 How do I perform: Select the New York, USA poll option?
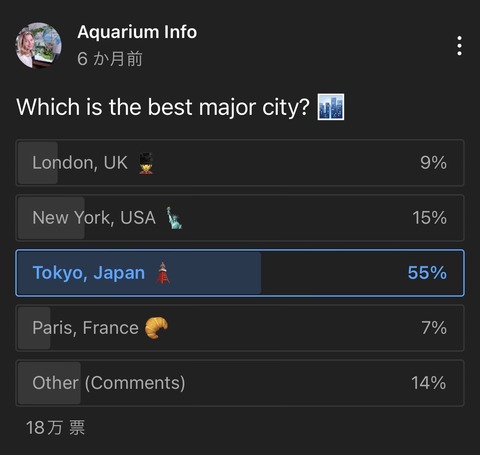pos(240,218)
